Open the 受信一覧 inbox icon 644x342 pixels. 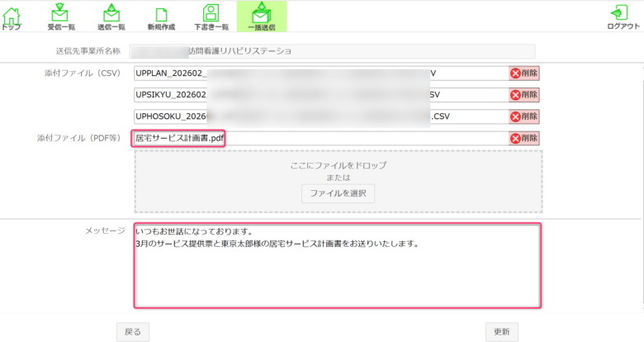(x=60, y=17)
